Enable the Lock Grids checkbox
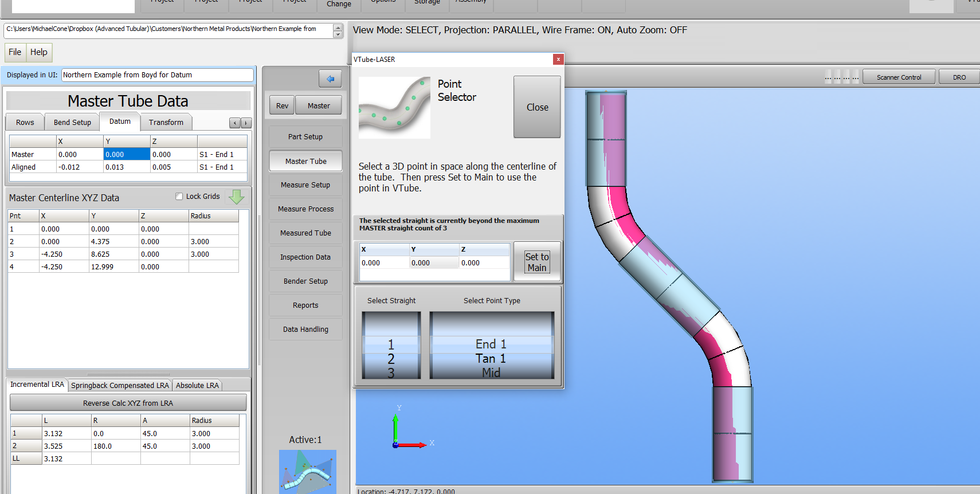The image size is (980, 494). pyautogui.click(x=179, y=197)
